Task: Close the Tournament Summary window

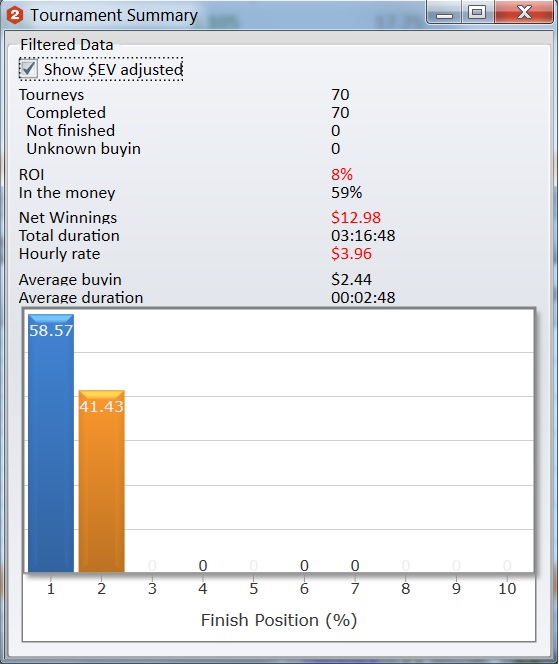Action: [524, 13]
